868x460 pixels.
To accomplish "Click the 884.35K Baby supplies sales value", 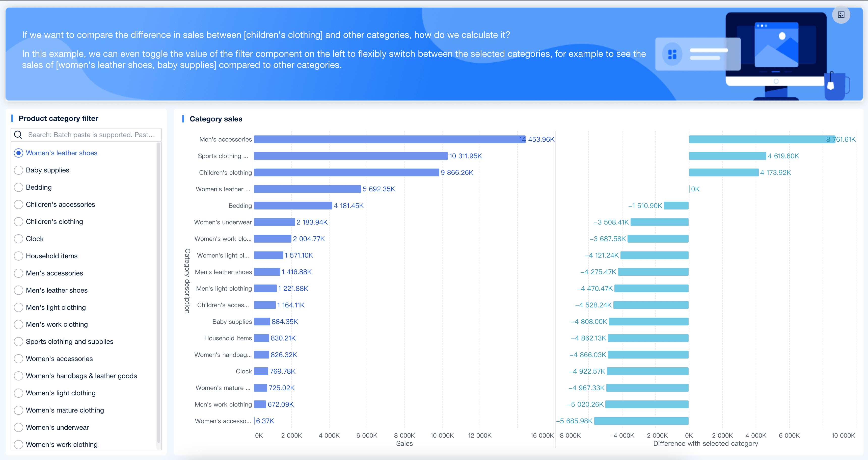I will pyautogui.click(x=285, y=322).
